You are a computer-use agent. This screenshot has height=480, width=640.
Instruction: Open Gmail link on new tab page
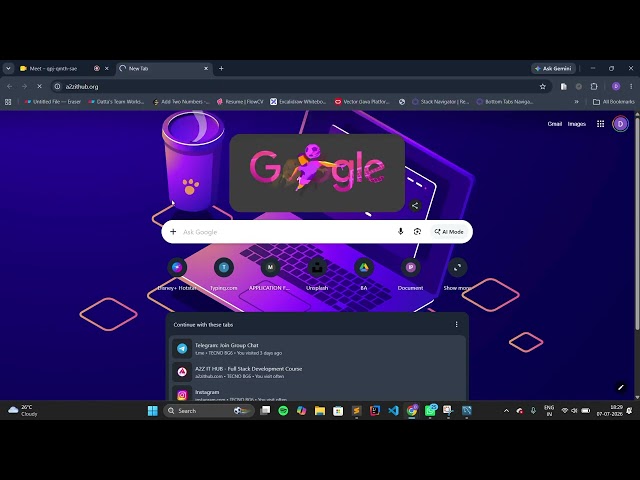[x=555, y=124]
